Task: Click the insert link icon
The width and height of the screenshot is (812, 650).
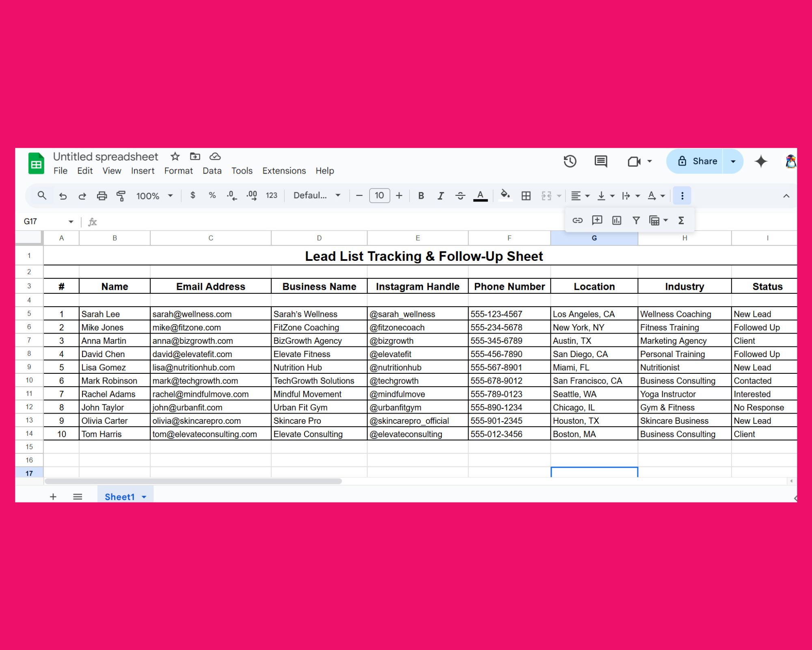Action: [x=577, y=220]
